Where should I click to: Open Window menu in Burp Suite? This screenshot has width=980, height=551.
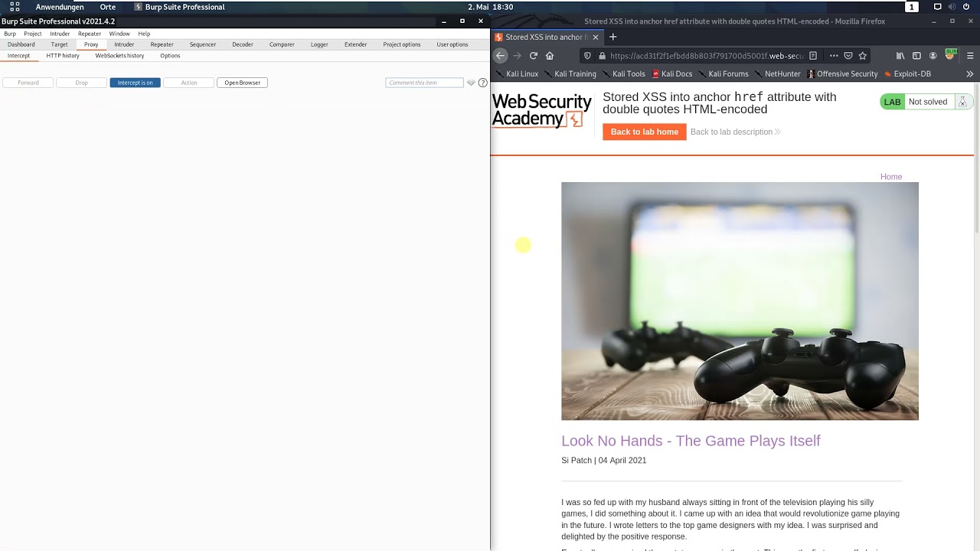(x=119, y=34)
